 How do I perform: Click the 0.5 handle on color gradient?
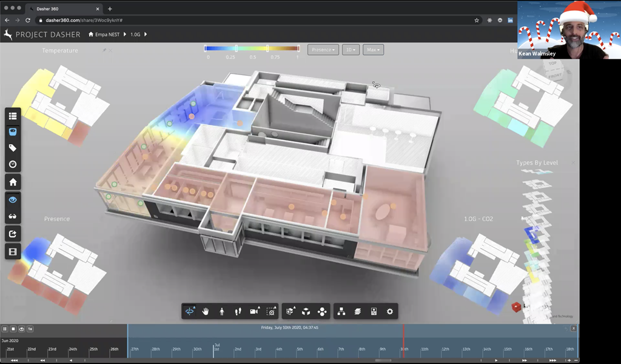pyautogui.click(x=253, y=48)
